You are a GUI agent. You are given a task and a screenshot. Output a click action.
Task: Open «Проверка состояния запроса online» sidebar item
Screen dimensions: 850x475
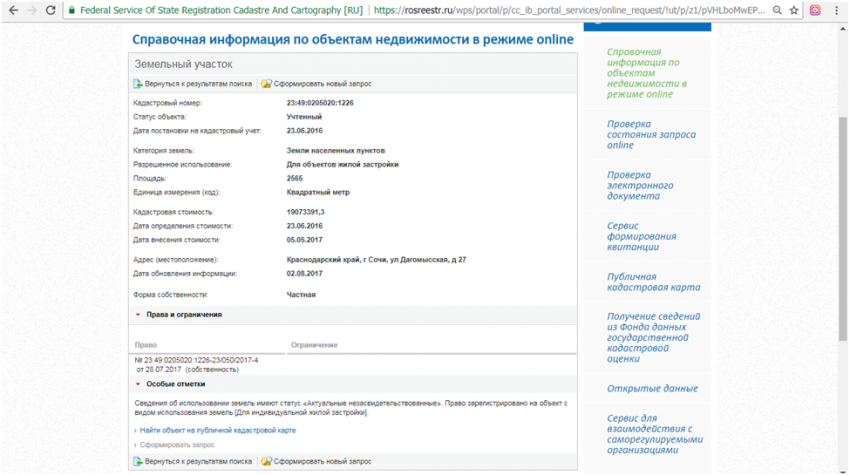click(651, 134)
